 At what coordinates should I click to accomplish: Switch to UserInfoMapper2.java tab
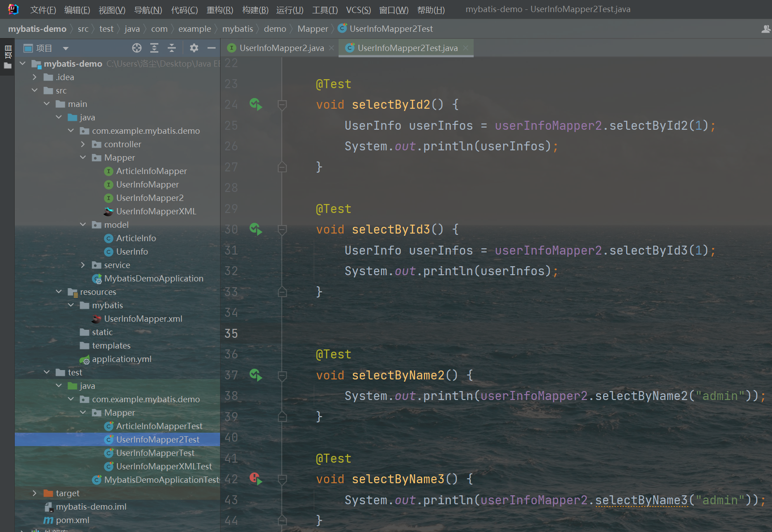point(281,48)
